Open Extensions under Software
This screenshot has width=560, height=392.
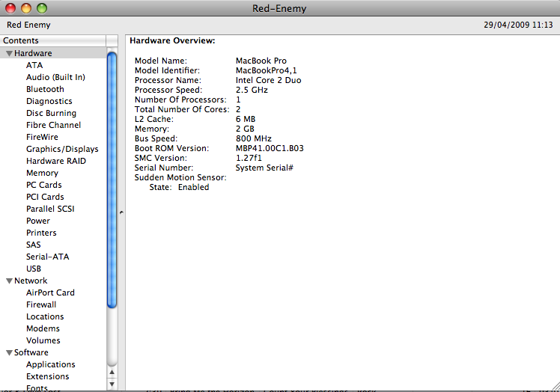(47, 376)
